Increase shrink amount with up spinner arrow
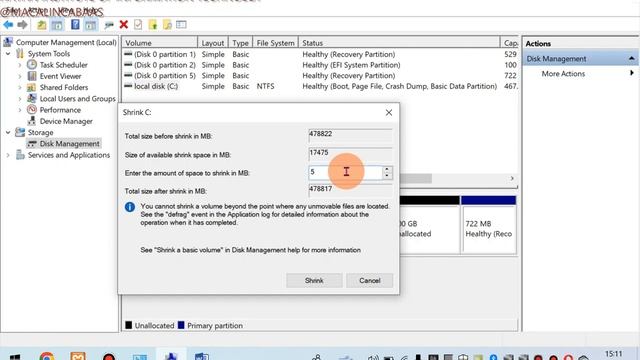 tap(387, 169)
